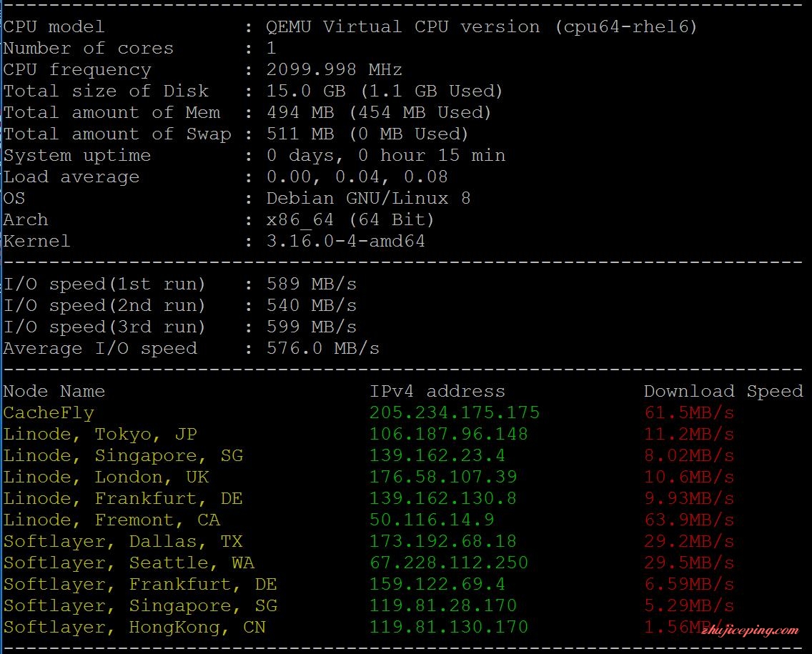812x654 pixels.
Task: Click the Node Name column header
Action: pyautogui.click(x=54, y=392)
